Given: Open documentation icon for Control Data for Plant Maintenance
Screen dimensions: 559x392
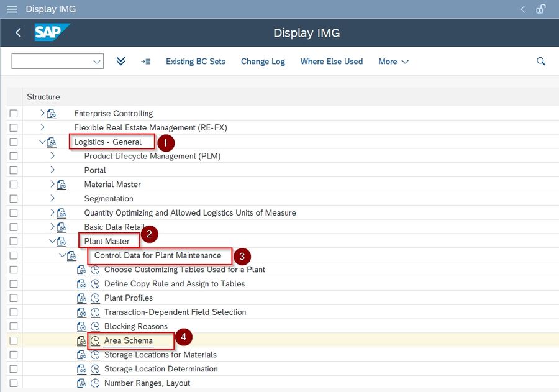Looking at the screenshot, I should click(x=71, y=255).
